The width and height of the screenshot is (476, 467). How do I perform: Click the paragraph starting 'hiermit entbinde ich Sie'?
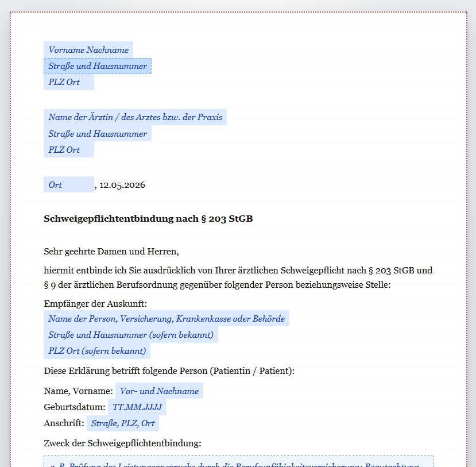pos(238,277)
